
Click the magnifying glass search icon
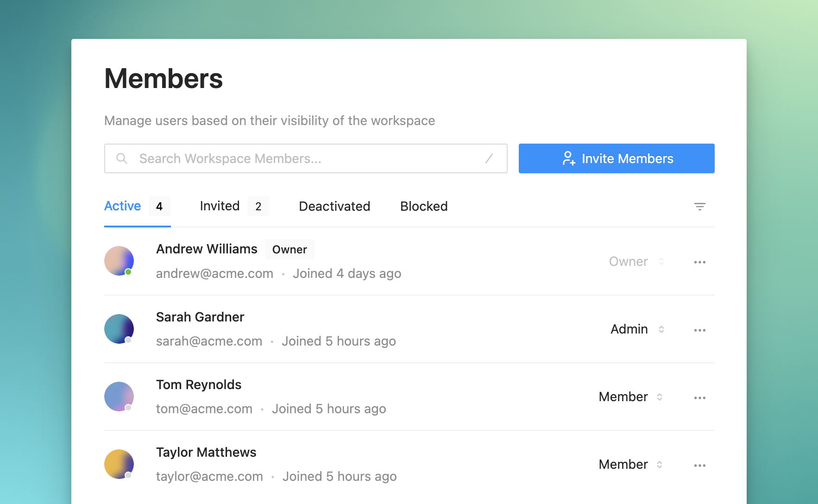tap(122, 158)
